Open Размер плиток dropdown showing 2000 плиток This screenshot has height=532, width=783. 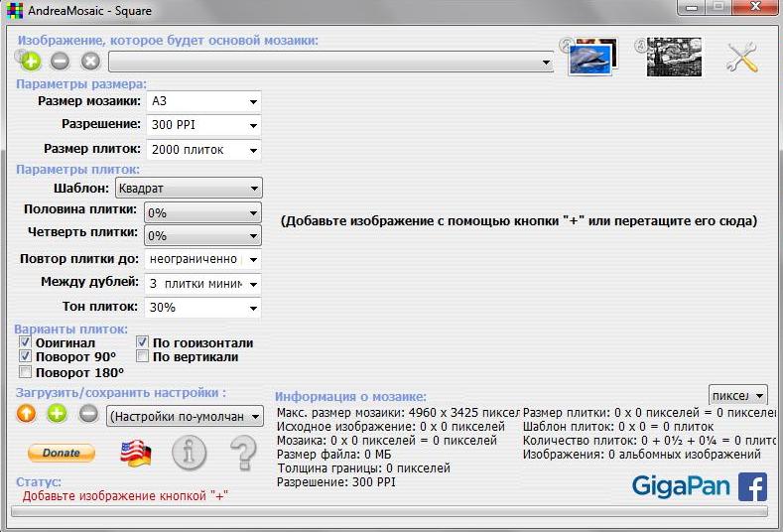click(x=203, y=149)
